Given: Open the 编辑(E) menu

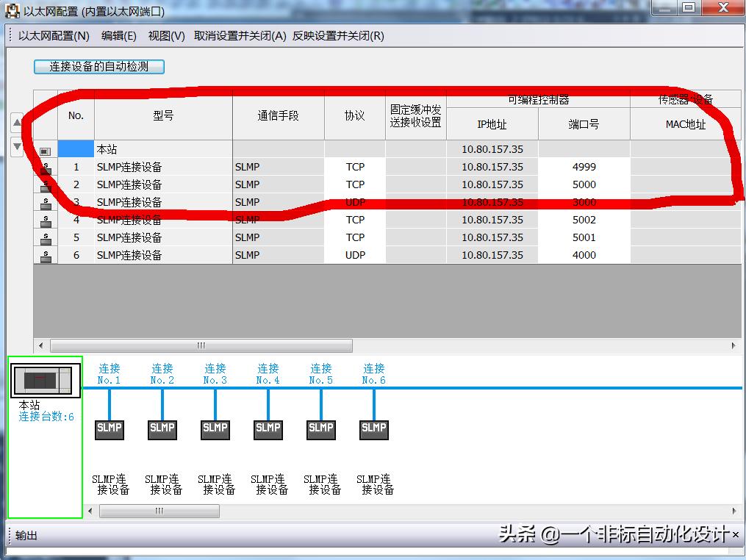Looking at the screenshot, I should [x=118, y=35].
